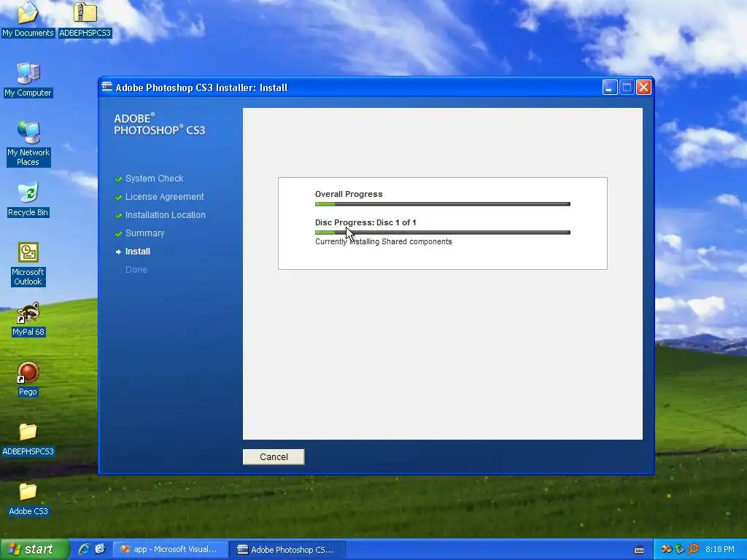Minimize the Photoshop CS3 installer window

(610, 87)
